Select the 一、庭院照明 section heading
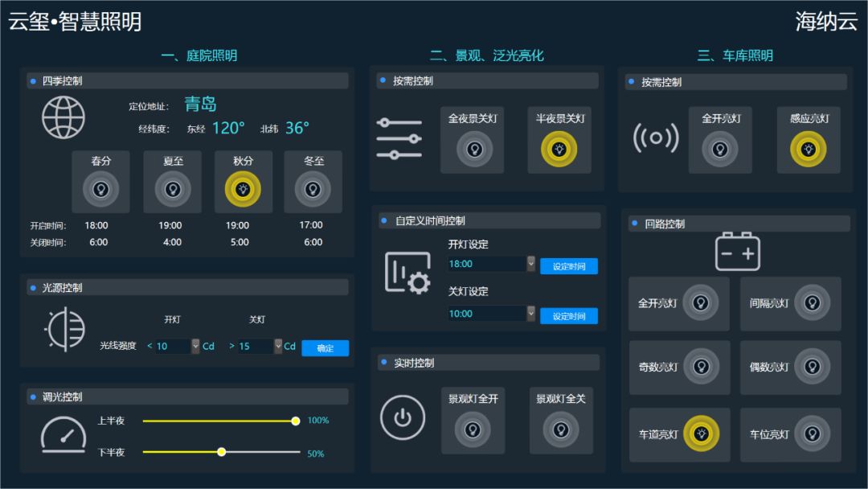Viewport: 868px width, 489px height. click(x=199, y=55)
